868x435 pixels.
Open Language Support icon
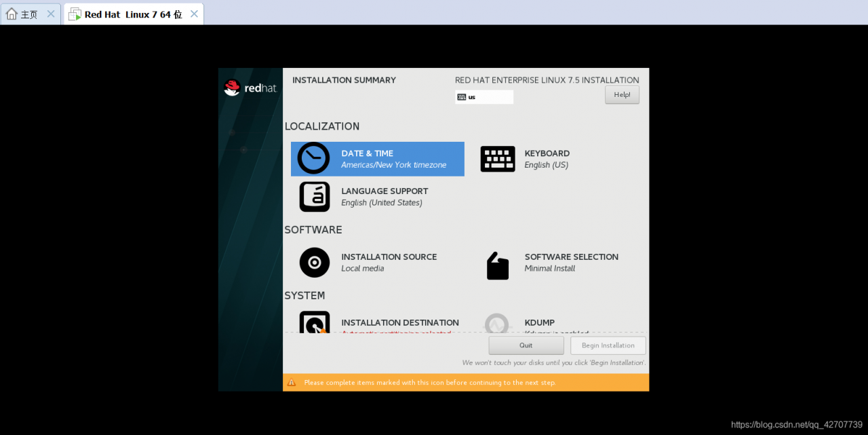coord(315,197)
